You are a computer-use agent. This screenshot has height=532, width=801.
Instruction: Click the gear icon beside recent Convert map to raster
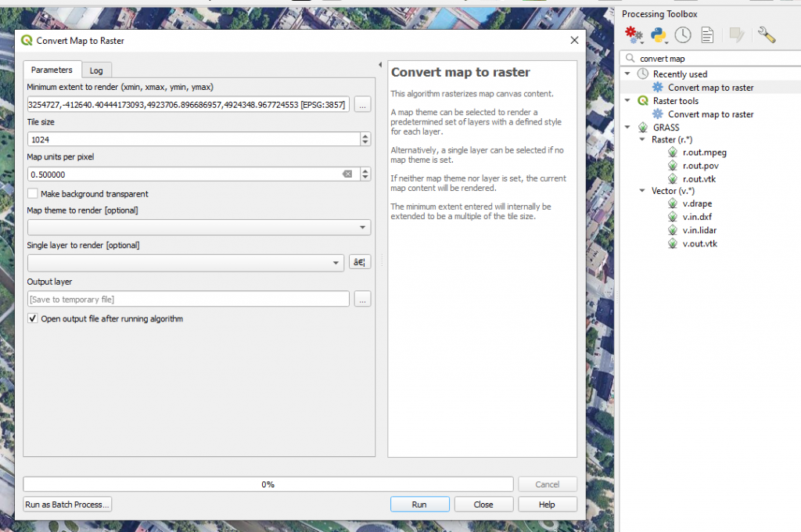click(x=658, y=88)
